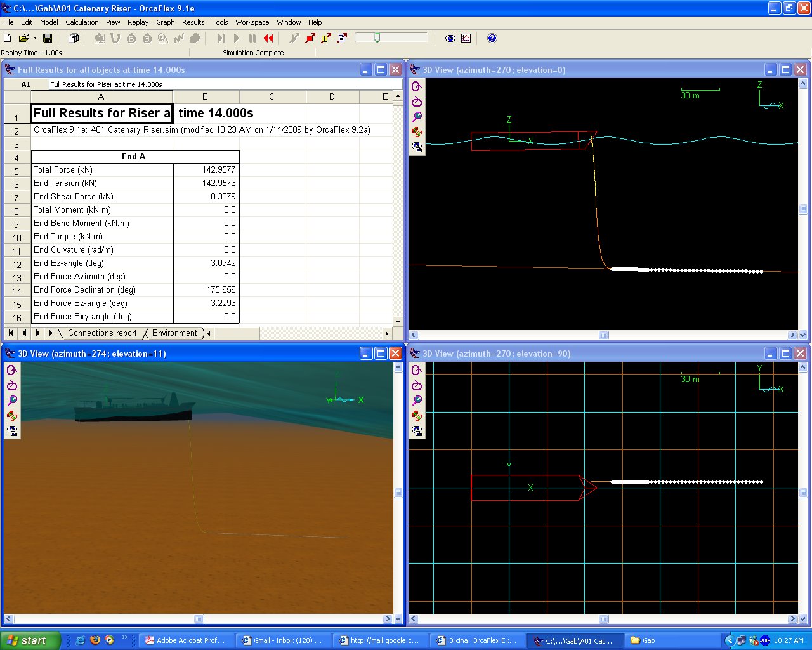Select the End Tension (kN) cell

[102, 183]
